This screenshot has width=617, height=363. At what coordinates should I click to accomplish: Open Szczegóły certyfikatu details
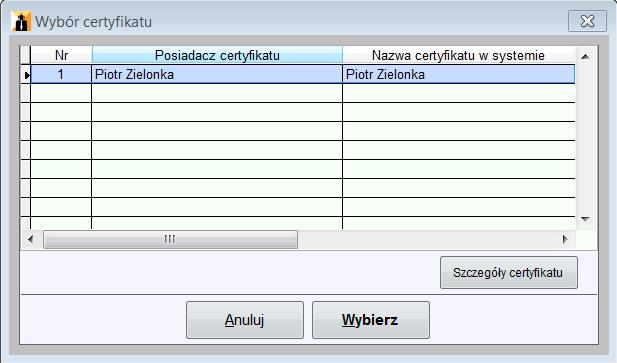[x=509, y=273]
